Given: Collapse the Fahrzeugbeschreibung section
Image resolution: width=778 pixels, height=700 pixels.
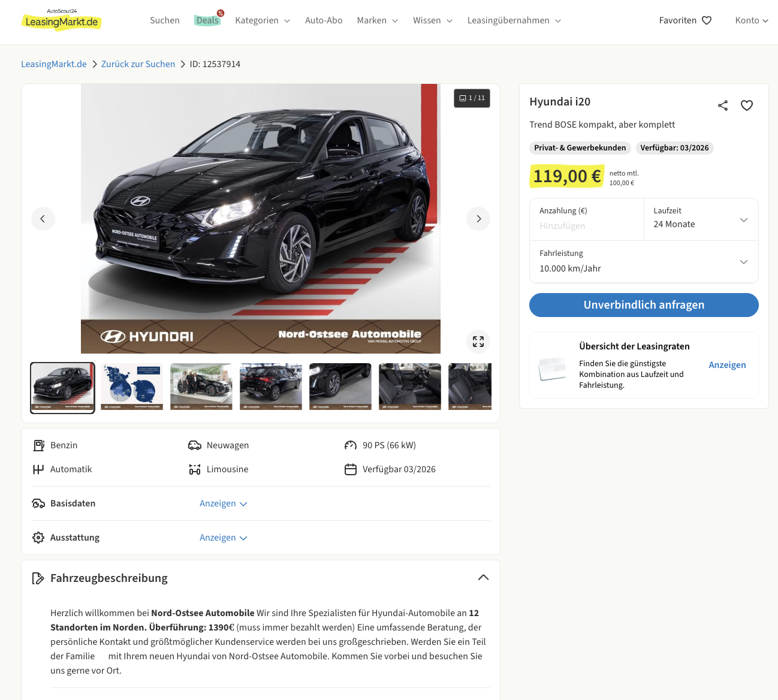Looking at the screenshot, I should click(483, 578).
